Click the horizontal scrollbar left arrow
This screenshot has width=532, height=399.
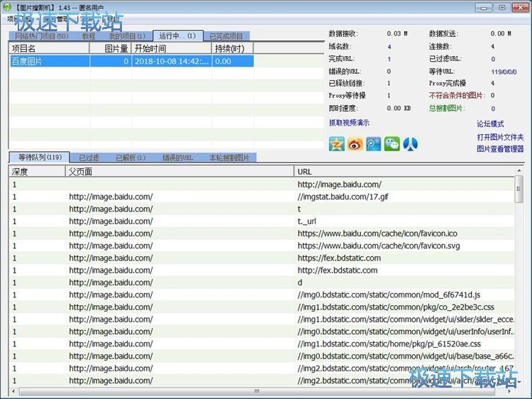tap(13, 391)
